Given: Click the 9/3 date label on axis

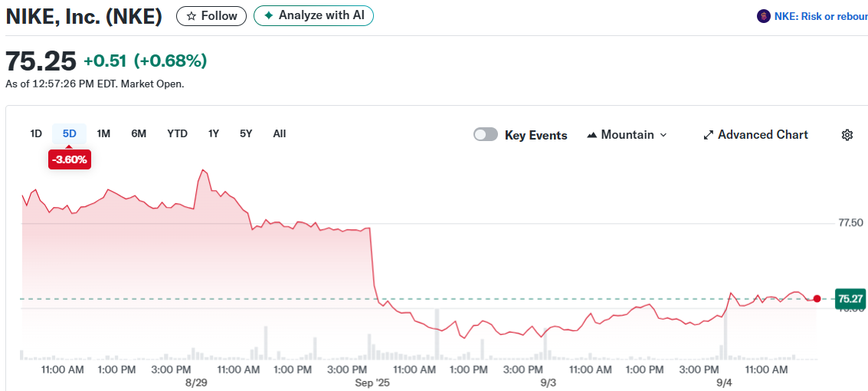Looking at the screenshot, I should coord(548,382).
